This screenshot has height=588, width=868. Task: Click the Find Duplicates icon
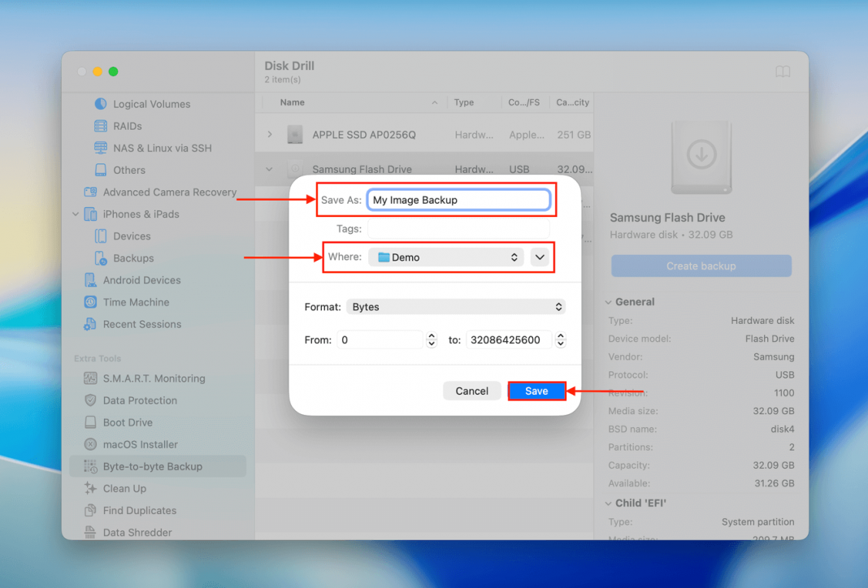(x=90, y=511)
